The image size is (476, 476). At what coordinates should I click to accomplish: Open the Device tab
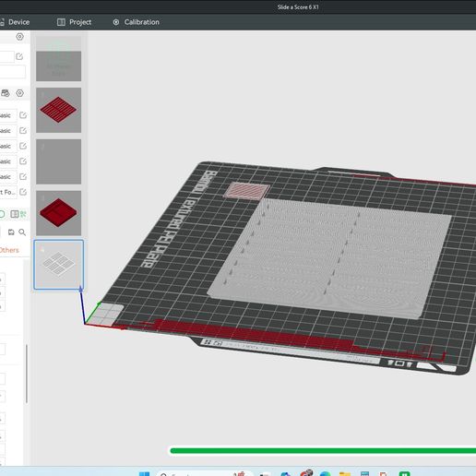coord(15,22)
